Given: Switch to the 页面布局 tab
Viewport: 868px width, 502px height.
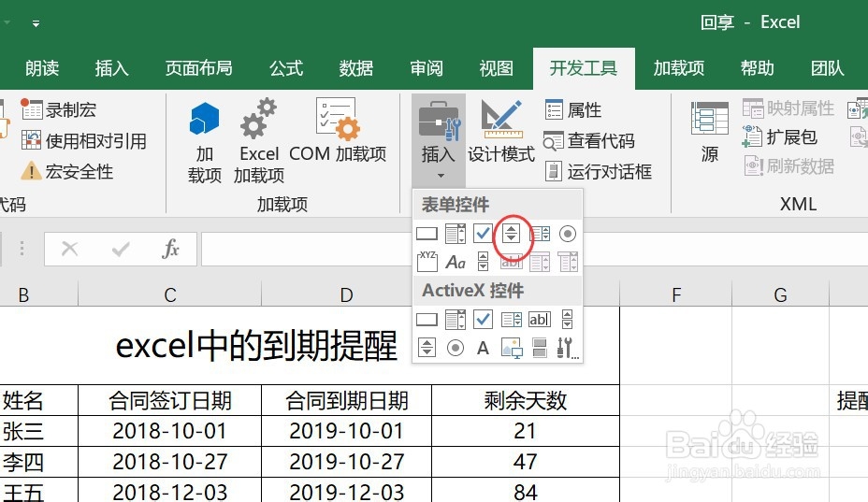Looking at the screenshot, I should click(x=198, y=68).
